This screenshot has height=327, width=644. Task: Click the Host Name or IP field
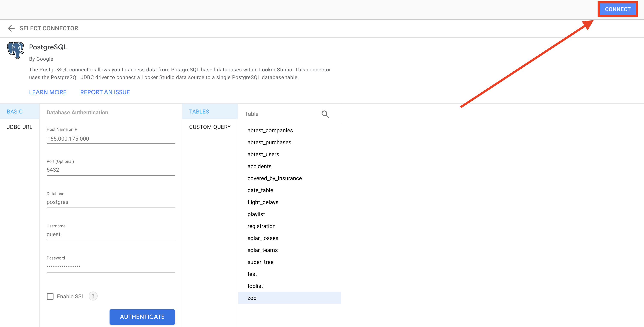[110, 139]
